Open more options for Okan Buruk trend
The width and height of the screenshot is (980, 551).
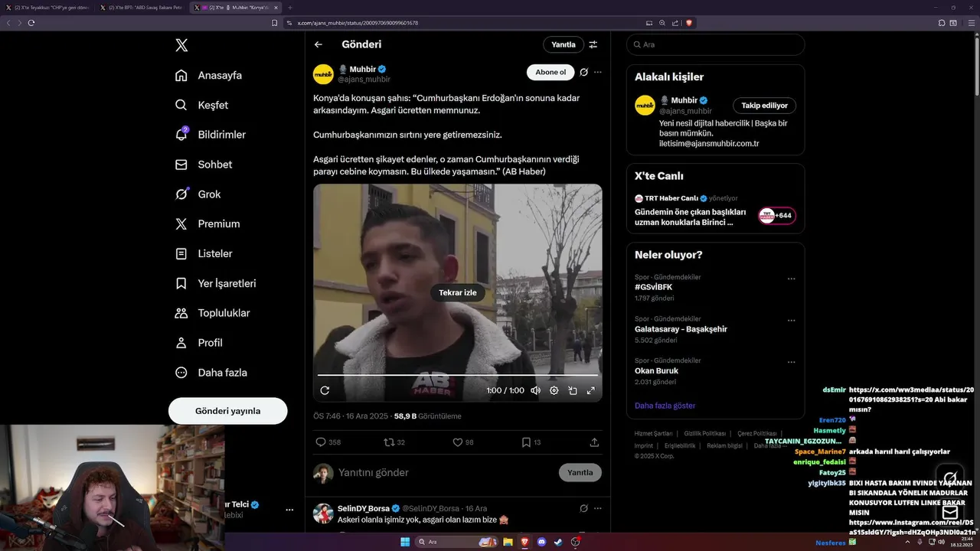point(792,362)
